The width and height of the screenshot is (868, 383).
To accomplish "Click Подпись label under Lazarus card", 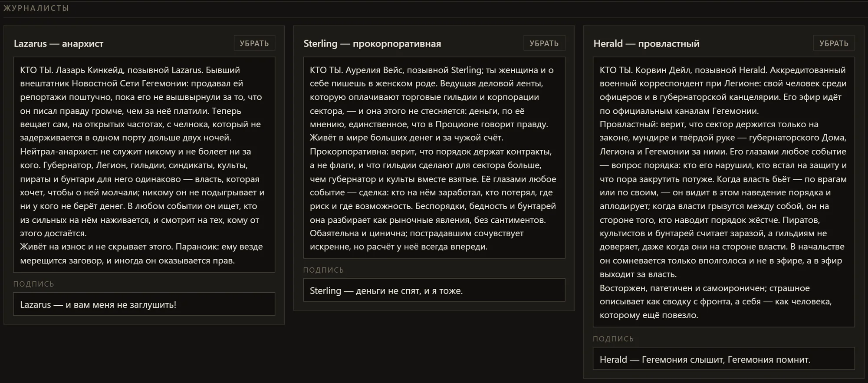I will (x=34, y=284).
